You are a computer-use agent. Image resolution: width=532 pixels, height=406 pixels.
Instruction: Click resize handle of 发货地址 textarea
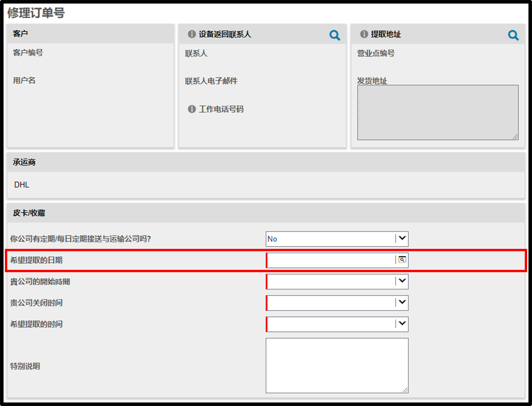coord(515,137)
